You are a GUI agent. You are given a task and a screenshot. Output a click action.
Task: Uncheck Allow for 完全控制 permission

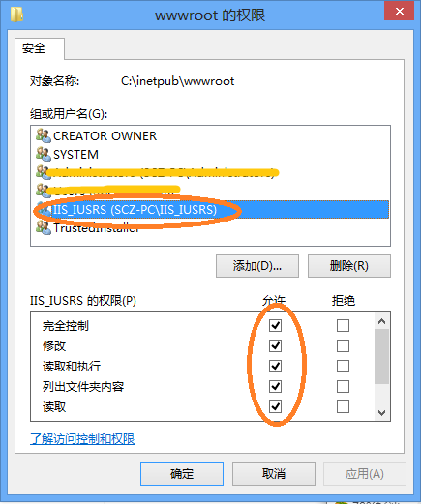275,325
